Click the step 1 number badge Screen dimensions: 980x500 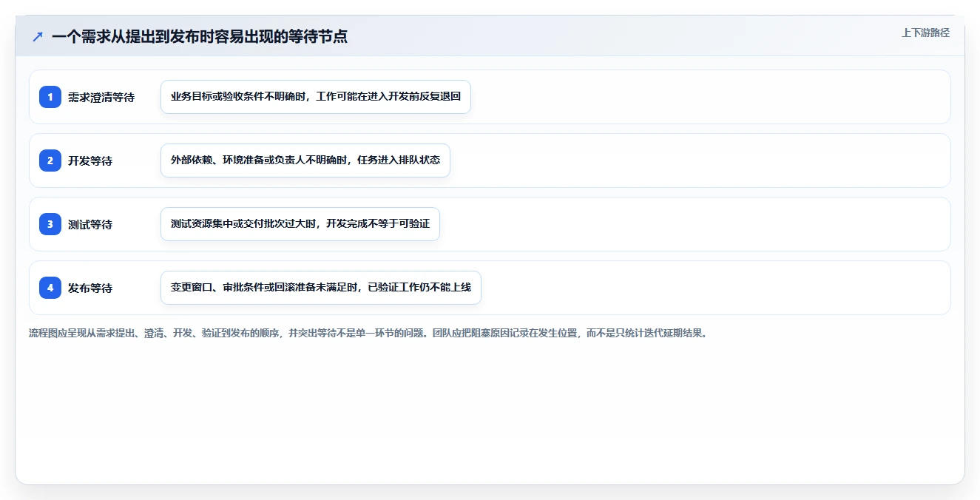pos(50,97)
